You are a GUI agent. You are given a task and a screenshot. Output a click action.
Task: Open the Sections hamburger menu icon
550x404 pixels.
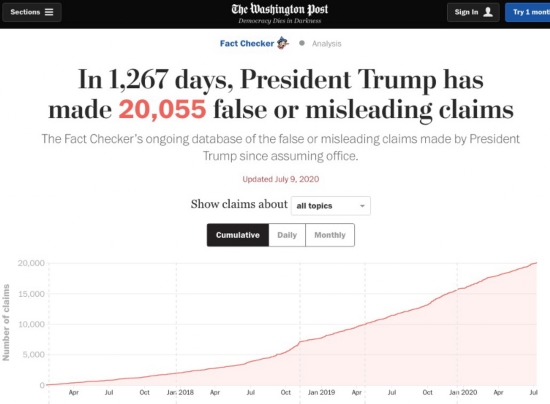click(49, 12)
